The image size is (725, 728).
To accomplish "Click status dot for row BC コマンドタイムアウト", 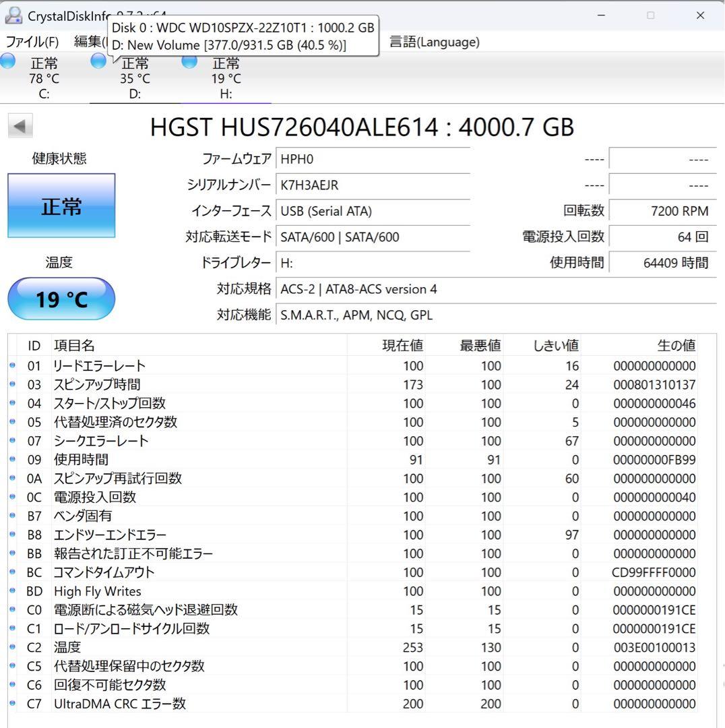I will (x=13, y=572).
